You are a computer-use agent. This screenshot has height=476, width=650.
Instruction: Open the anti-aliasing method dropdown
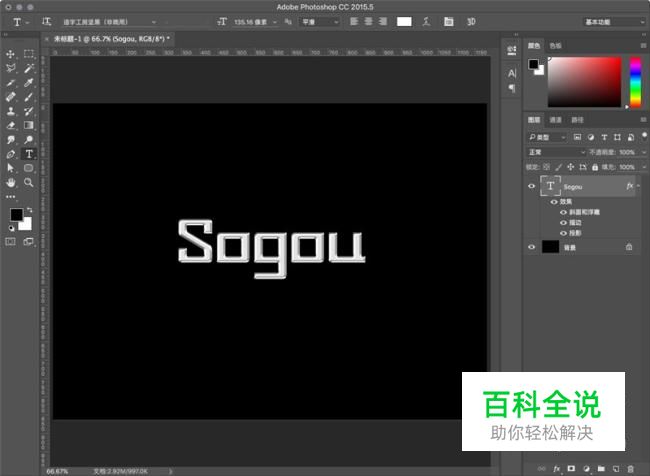coord(319,22)
